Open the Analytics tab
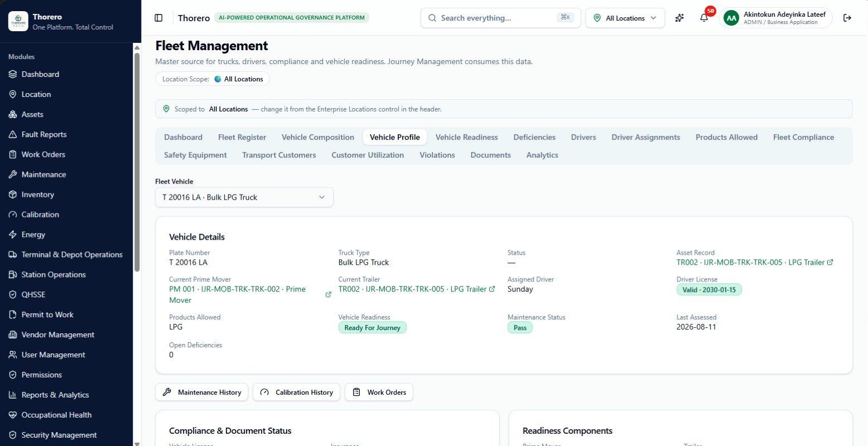The height and width of the screenshot is (446, 868). pyautogui.click(x=542, y=155)
